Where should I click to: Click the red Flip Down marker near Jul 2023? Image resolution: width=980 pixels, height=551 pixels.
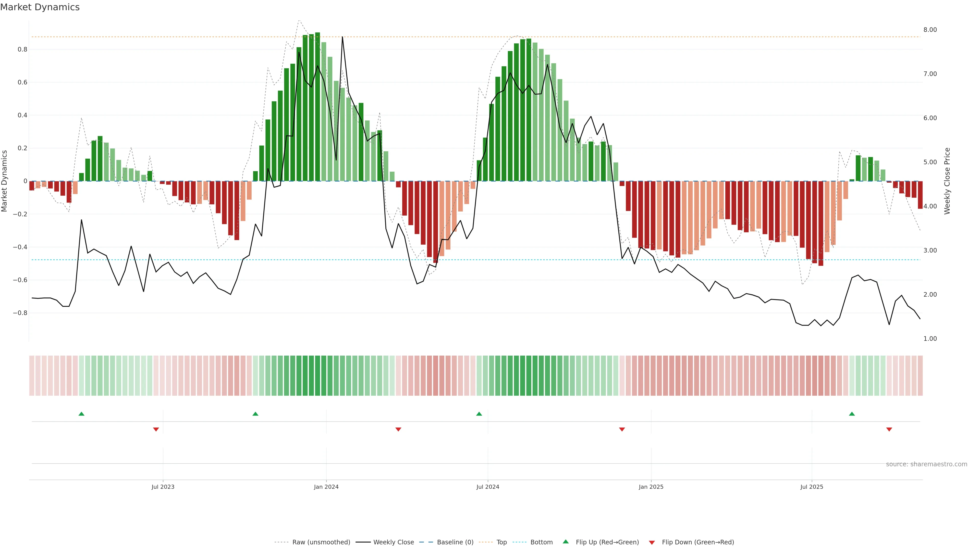click(x=156, y=429)
